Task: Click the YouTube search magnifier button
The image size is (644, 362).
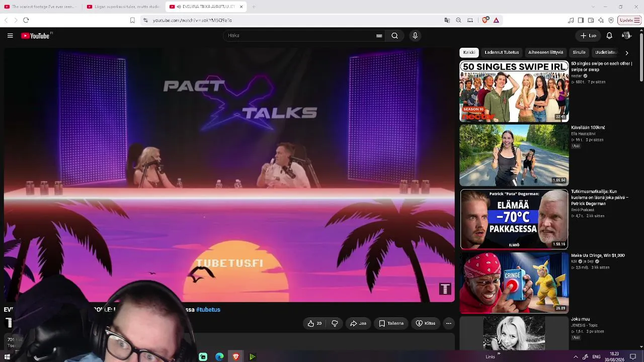Action: 395,36
